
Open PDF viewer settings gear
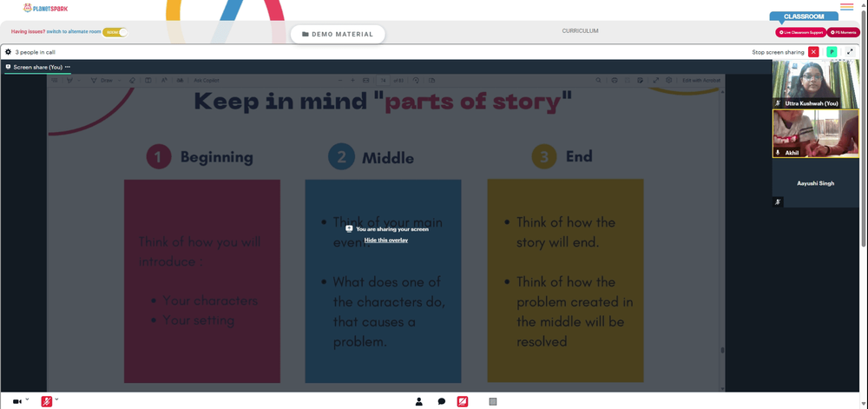tap(668, 80)
